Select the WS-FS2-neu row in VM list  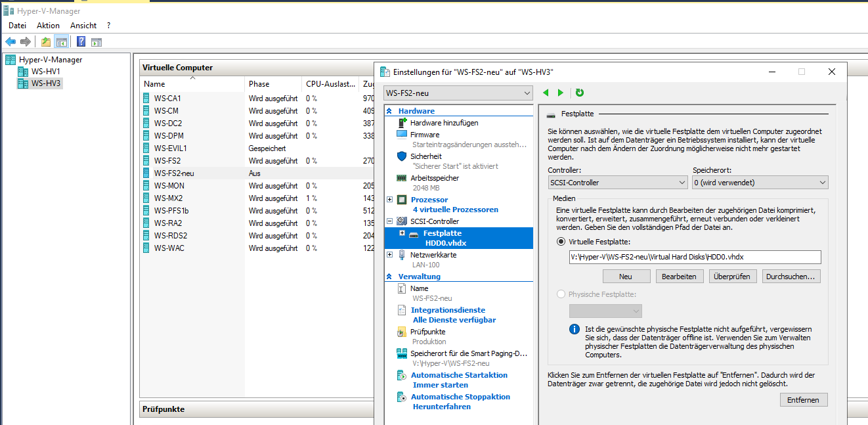(257, 173)
